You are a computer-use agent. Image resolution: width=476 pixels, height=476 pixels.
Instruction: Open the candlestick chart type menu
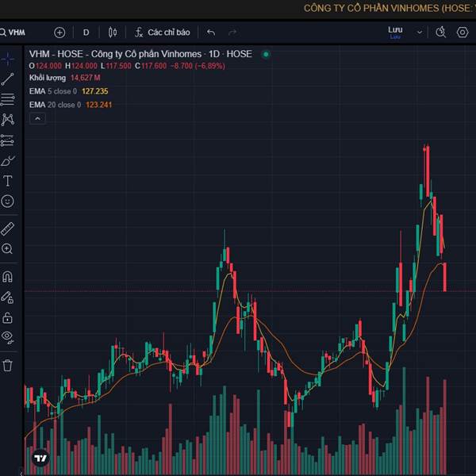[113, 33]
